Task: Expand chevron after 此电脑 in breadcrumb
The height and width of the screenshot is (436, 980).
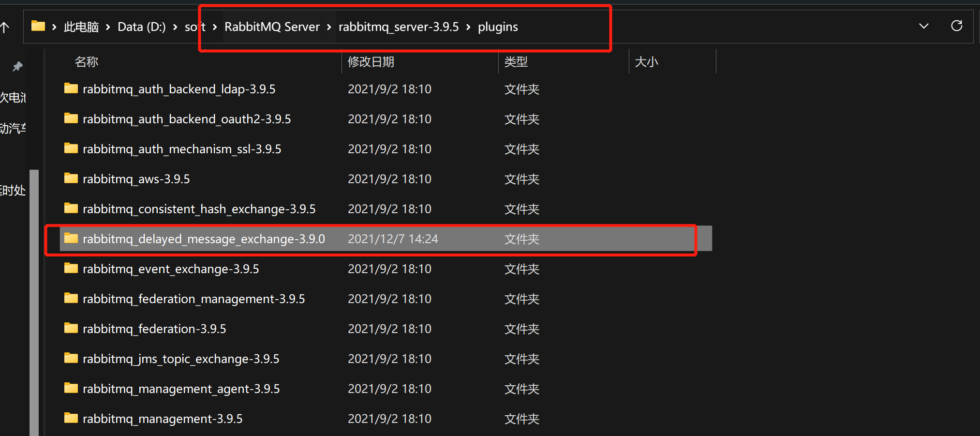Action: (108, 27)
